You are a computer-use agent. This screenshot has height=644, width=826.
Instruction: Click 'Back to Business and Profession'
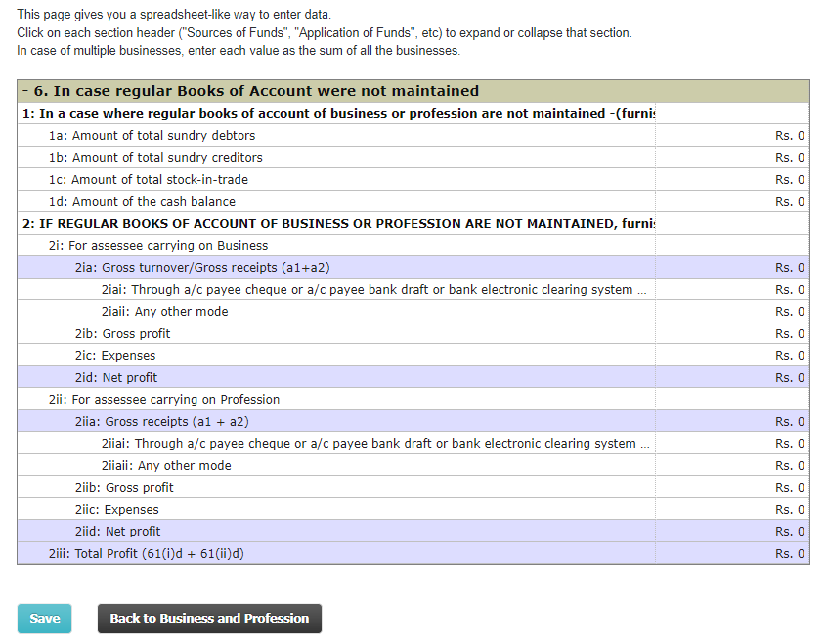(209, 618)
